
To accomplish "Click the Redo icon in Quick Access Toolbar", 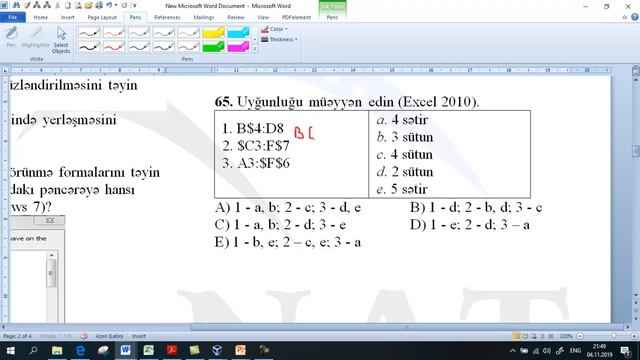I will pos(124,5).
